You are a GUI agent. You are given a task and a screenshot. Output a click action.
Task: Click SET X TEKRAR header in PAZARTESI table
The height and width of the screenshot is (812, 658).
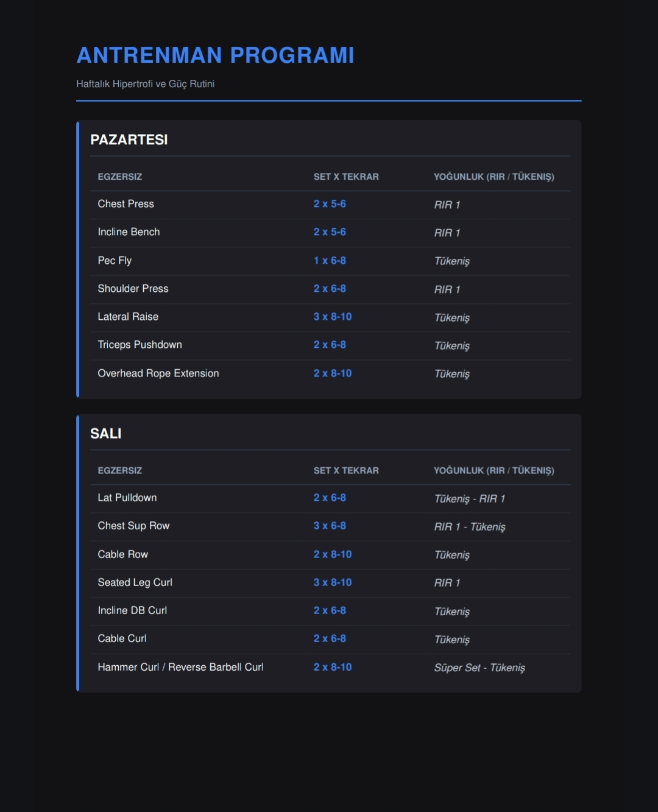(x=346, y=177)
